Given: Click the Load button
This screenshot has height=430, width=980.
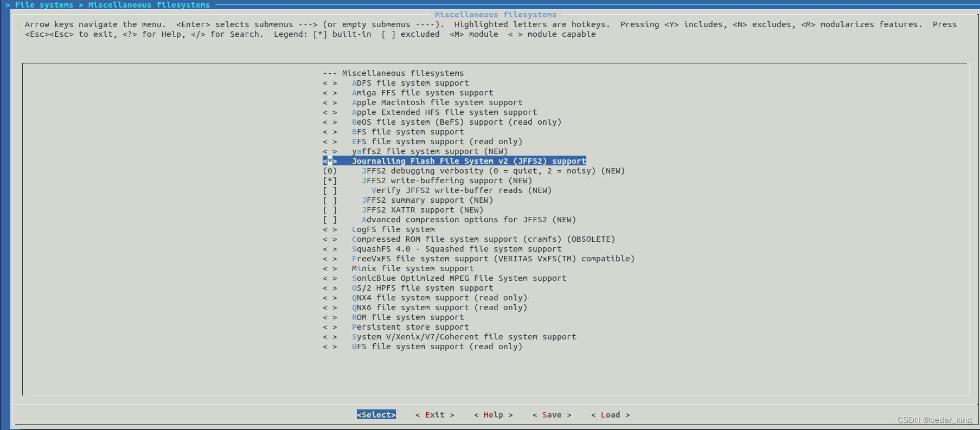Looking at the screenshot, I should coord(611,415).
